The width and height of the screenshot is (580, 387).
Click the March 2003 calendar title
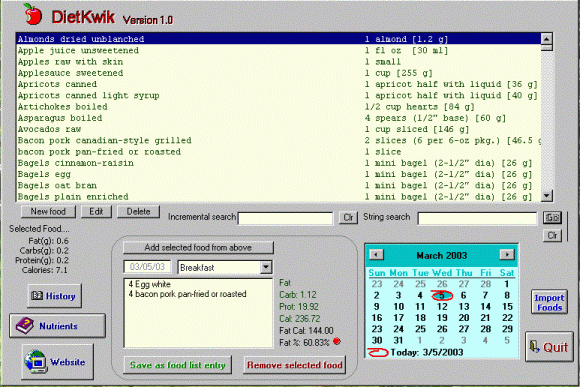click(442, 255)
